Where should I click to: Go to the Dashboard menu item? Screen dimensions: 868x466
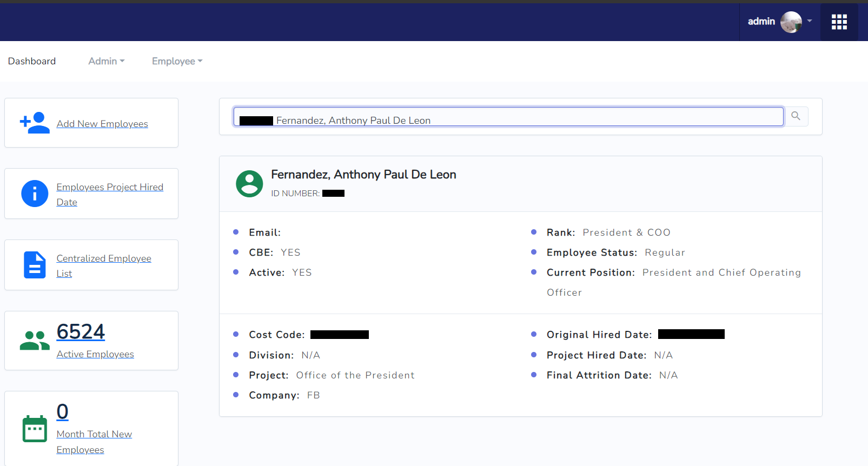[32, 61]
